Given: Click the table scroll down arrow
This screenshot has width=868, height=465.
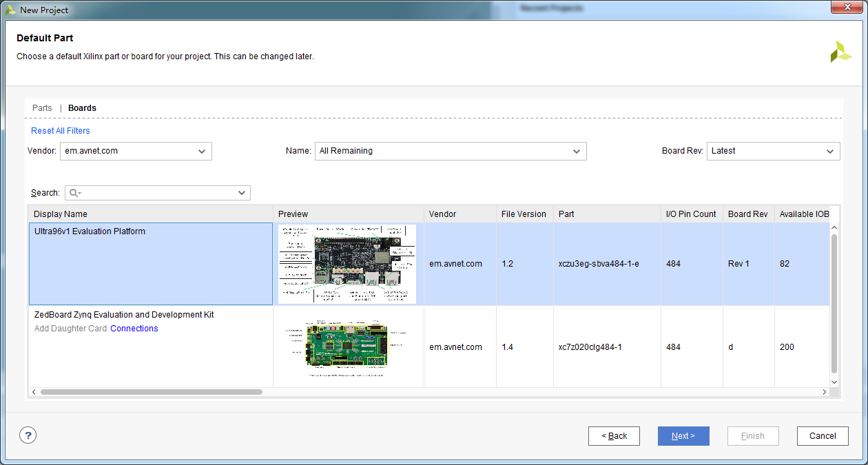Looking at the screenshot, I should (834, 382).
